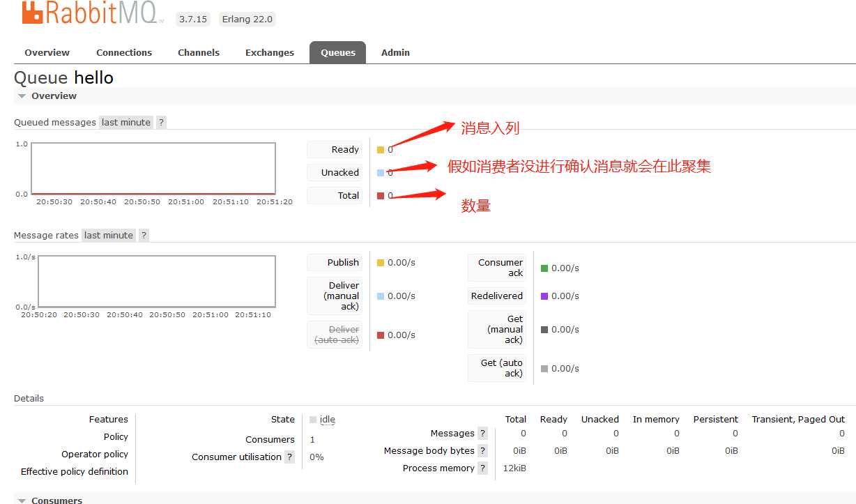Click the light gray Get auto ack swatch
856x504 pixels.
pyautogui.click(x=544, y=368)
